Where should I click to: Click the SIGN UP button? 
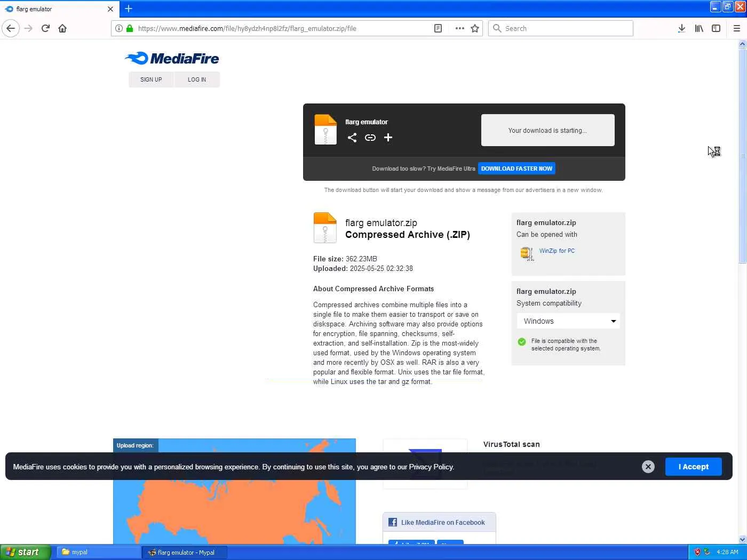click(x=151, y=79)
